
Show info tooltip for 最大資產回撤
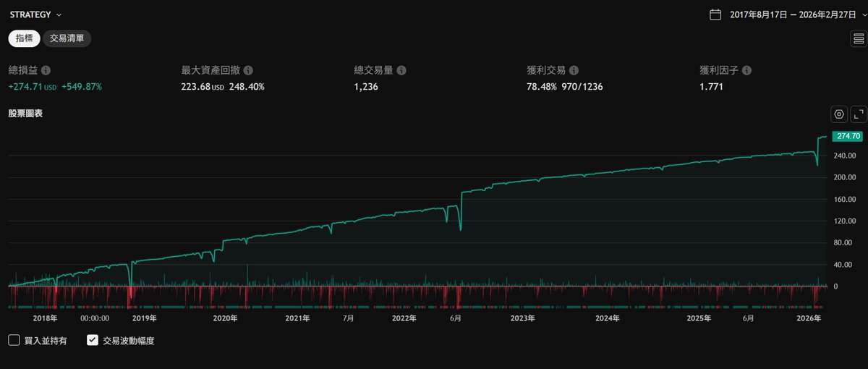coord(248,71)
